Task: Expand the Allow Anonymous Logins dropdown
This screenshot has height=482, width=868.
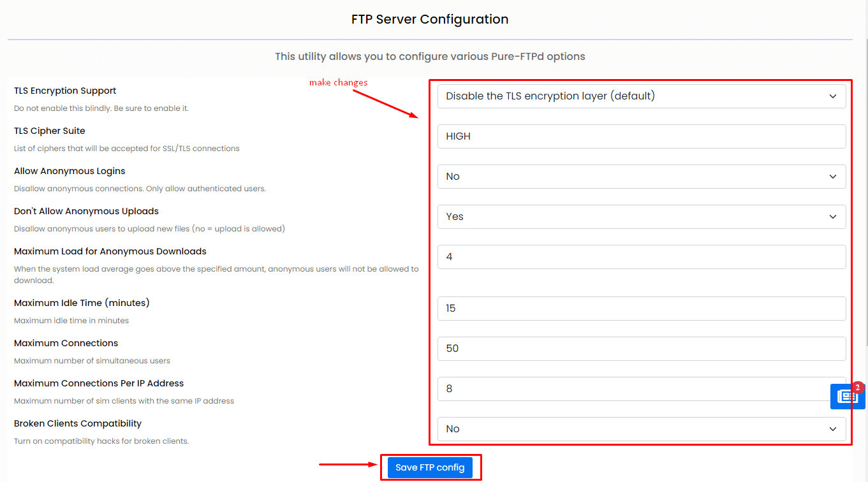Action: coord(642,177)
